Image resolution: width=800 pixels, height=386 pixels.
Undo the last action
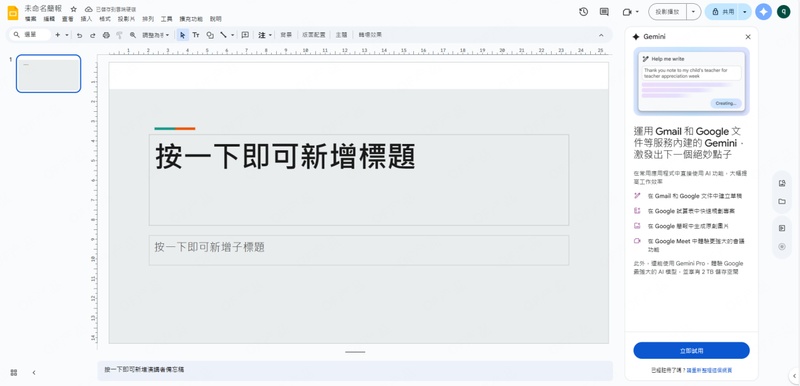(79, 35)
